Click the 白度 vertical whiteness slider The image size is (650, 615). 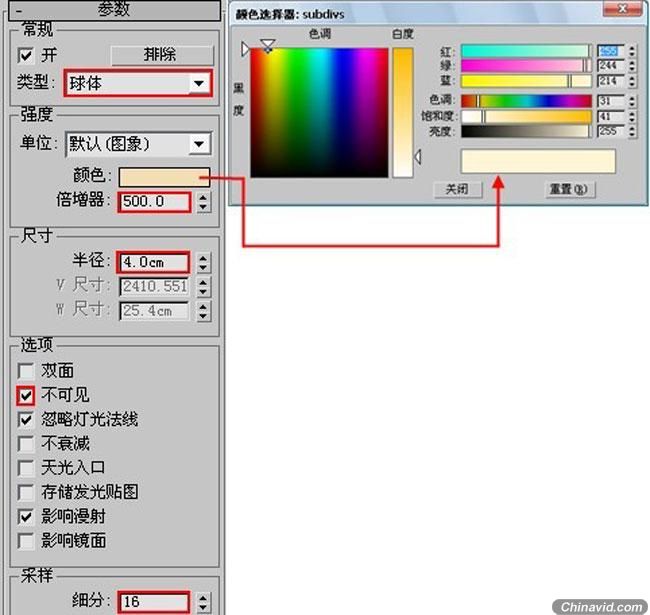403,113
